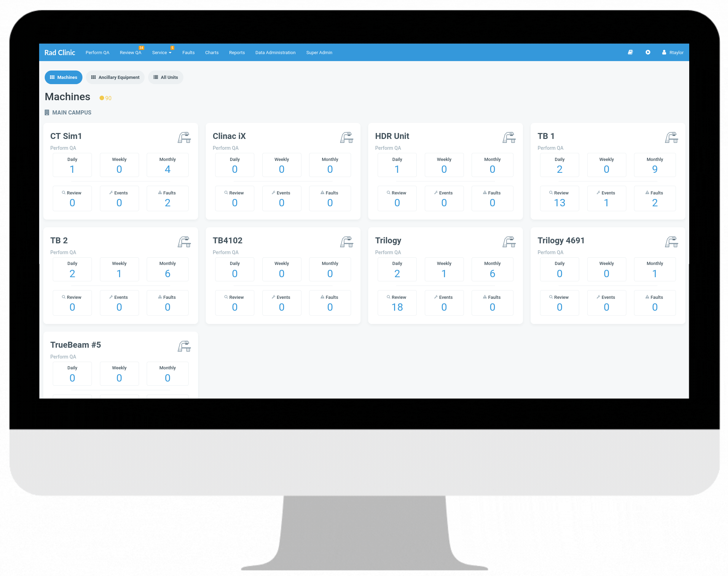Click the machine icon on the CT Sim1 card
728x576 pixels.
[184, 138]
